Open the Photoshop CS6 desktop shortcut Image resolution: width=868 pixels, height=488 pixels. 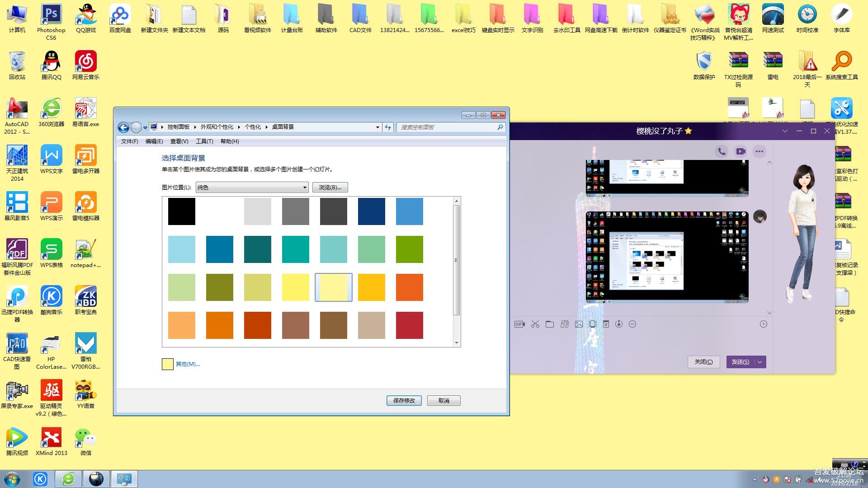[51, 22]
